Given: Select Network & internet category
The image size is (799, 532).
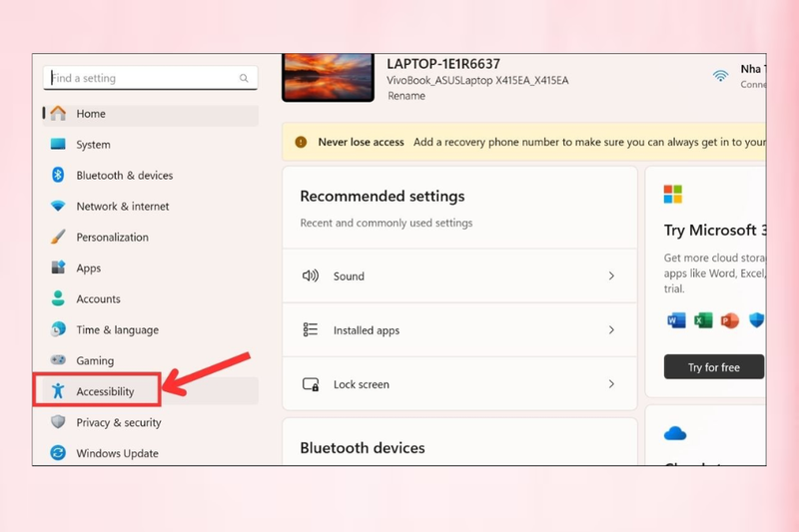Looking at the screenshot, I should pyautogui.click(x=151, y=207).
